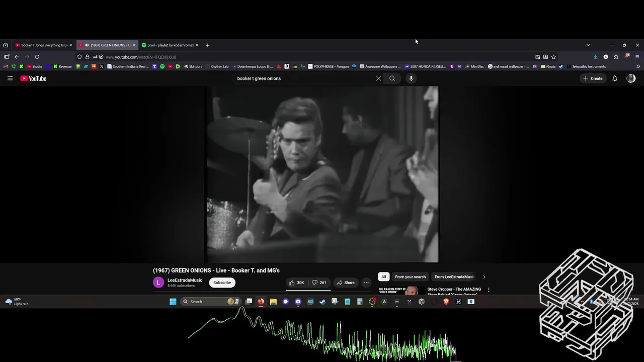Open options for the Steve Cropper video

[x=489, y=290]
